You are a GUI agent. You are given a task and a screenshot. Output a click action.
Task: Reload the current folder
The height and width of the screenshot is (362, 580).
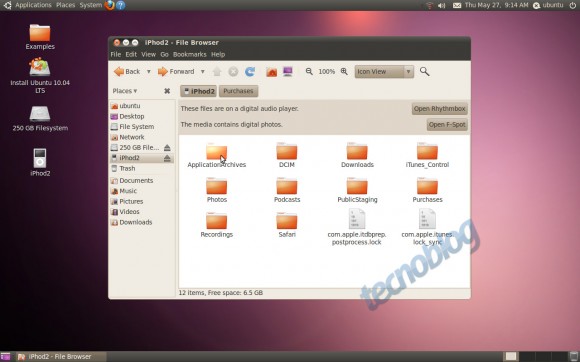pyautogui.click(x=250, y=71)
